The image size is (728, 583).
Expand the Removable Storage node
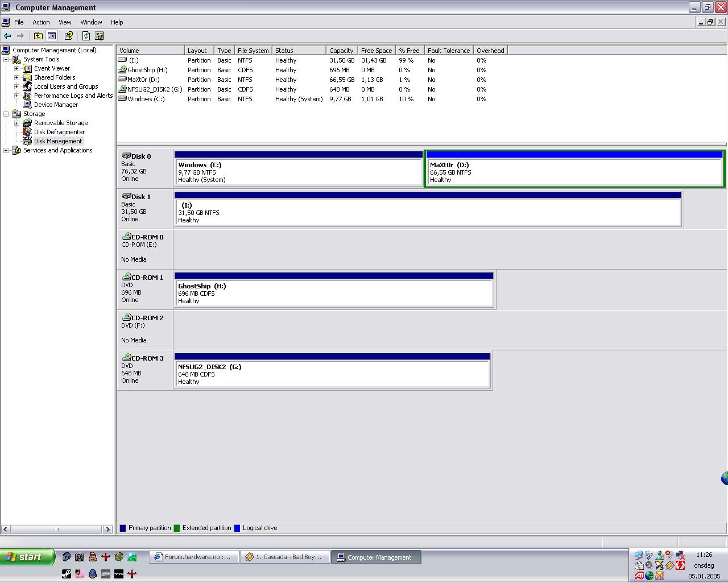(x=16, y=123)
